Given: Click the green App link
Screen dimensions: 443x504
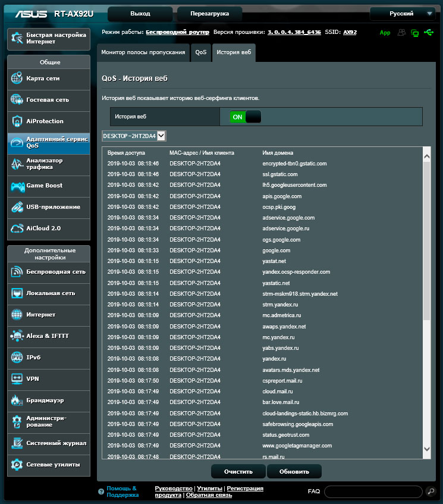Looking at the screenshot, I should 385,33.
